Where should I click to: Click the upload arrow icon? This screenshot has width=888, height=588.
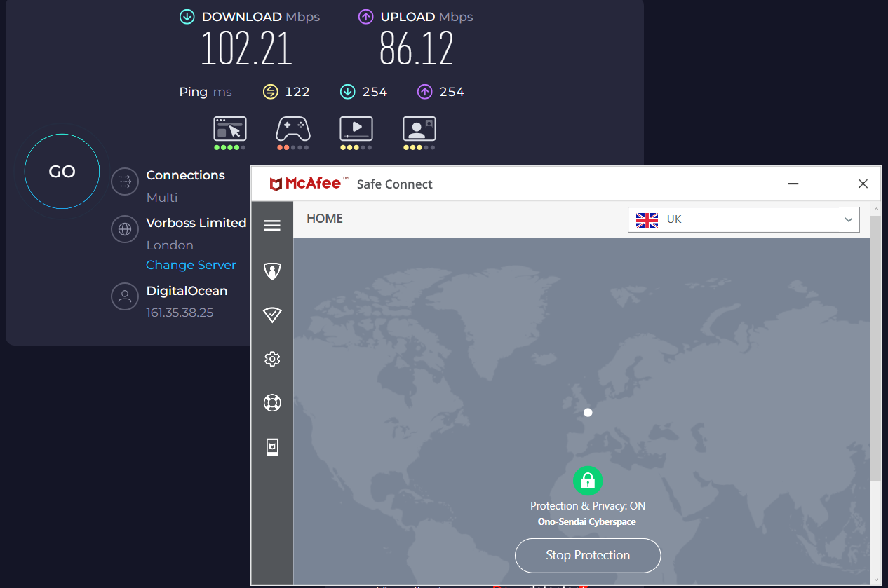[365, 17]
